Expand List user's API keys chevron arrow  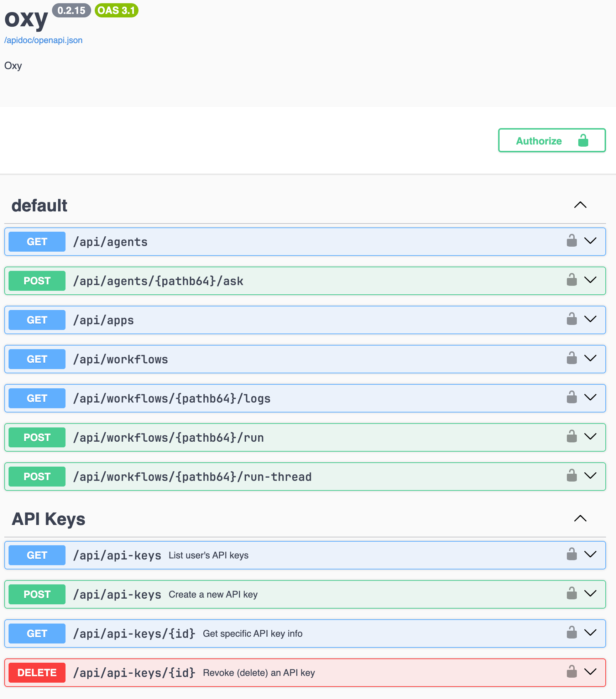coord(590,555)
